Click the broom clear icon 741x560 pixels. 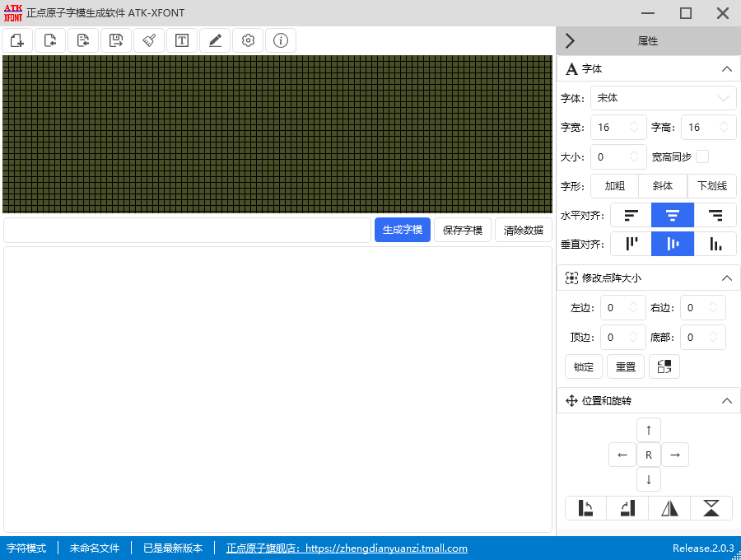coord(149,40)
